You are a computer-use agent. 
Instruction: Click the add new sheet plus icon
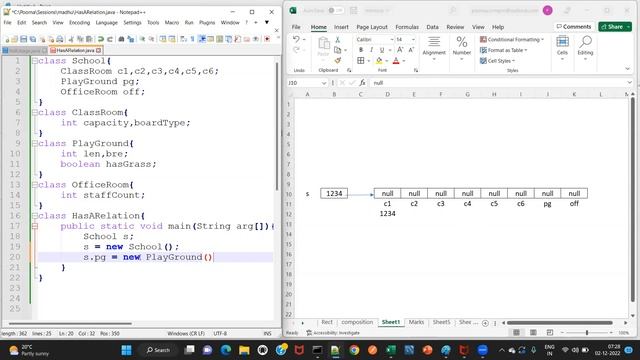[485, 323]
